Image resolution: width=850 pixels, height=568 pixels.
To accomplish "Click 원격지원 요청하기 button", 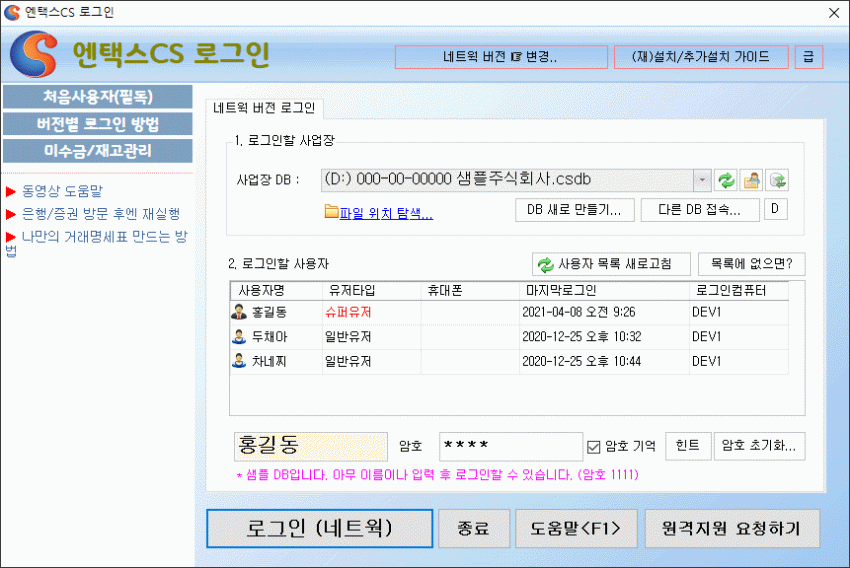I will click(x=732, y=528).
